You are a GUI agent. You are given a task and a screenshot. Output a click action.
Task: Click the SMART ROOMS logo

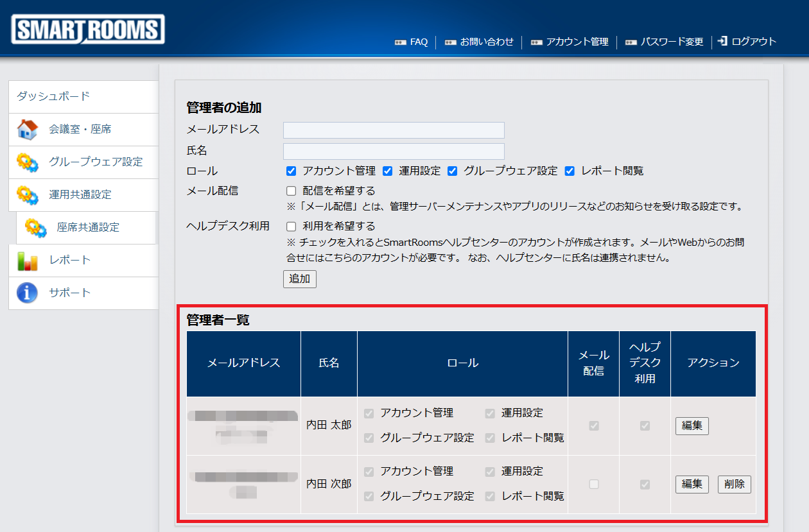point(88,30)
